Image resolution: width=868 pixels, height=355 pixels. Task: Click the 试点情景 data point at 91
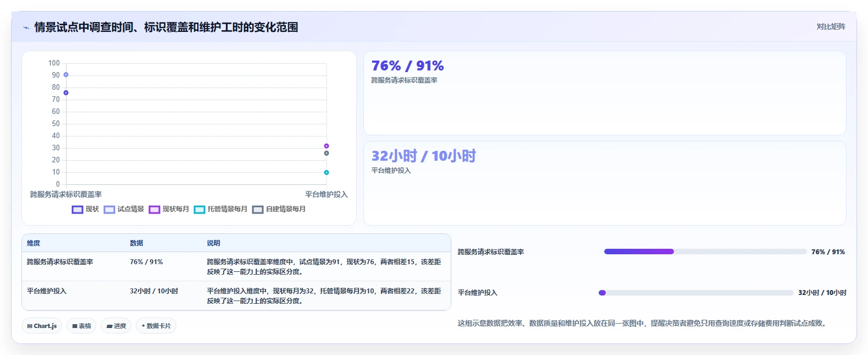(x=66, y=75)
